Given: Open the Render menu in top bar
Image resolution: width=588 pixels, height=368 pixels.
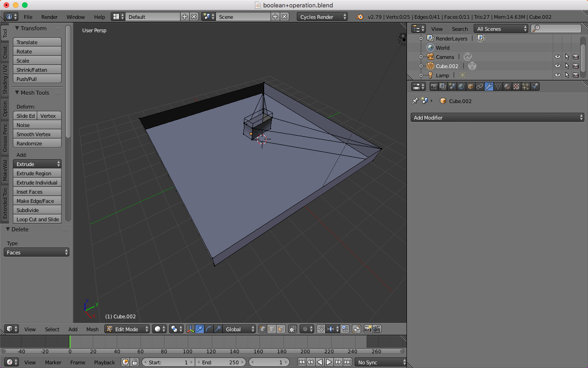Looking at the screenshot, I should click(x=50, y=17).
